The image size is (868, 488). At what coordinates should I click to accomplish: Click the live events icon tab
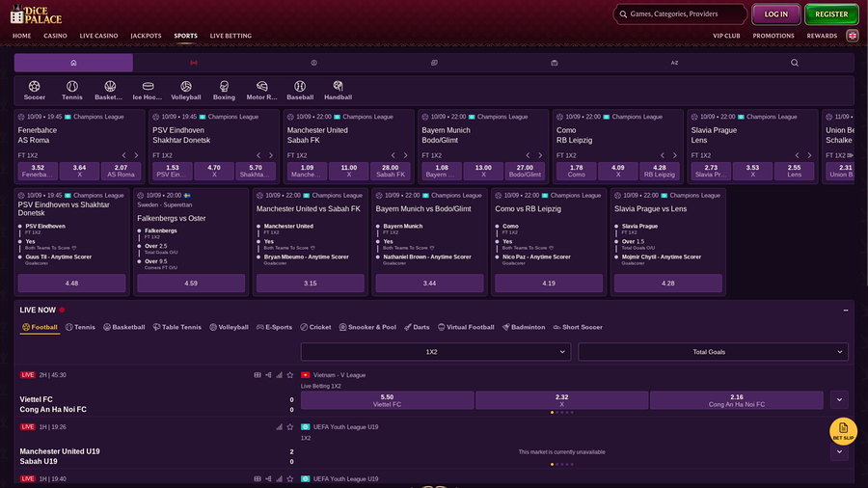tap(194, 63)
